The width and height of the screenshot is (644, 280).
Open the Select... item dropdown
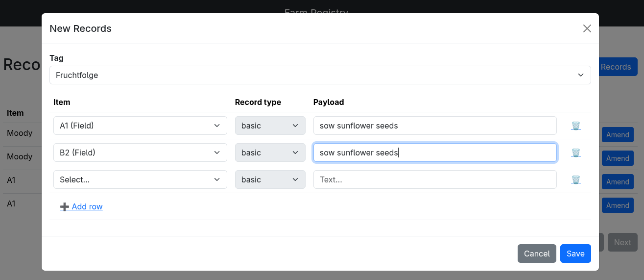tap(140, 179)
